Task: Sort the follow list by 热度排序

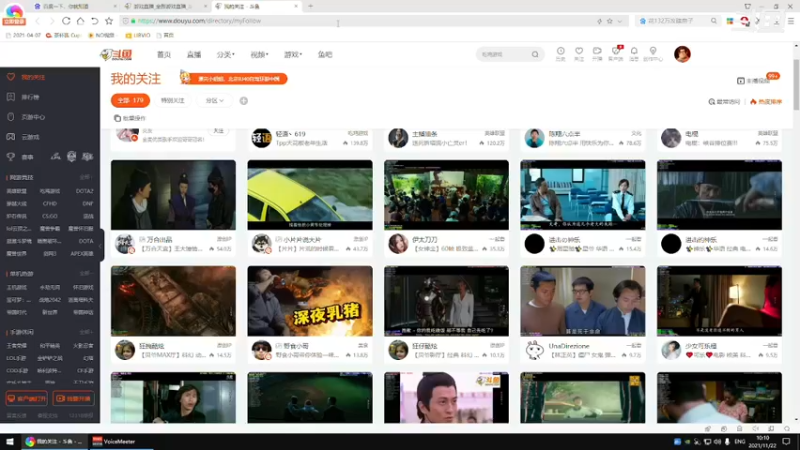Action: pyautogui.click(x=765, y=102)
